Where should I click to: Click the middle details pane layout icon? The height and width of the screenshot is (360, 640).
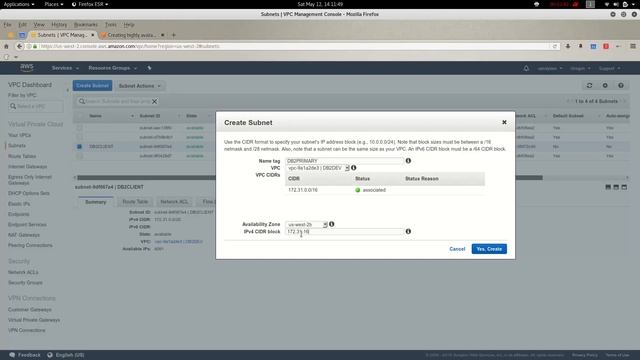pos(616,187)
